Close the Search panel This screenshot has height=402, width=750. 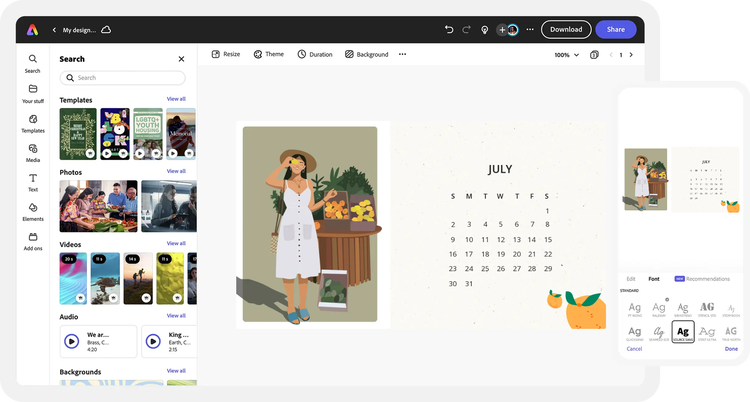[181, 59]
